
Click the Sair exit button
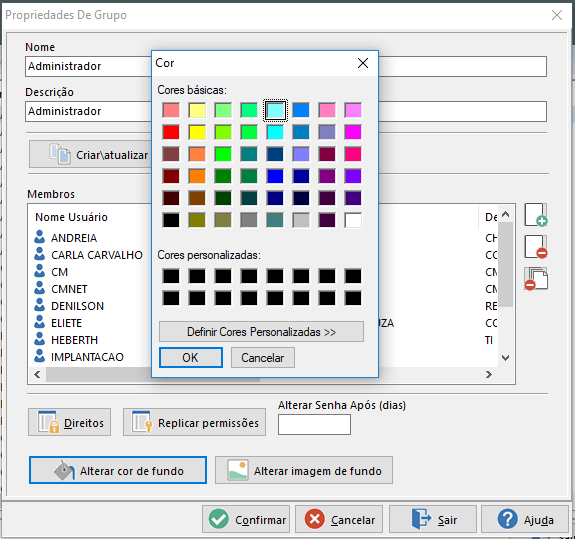[433, 519]
